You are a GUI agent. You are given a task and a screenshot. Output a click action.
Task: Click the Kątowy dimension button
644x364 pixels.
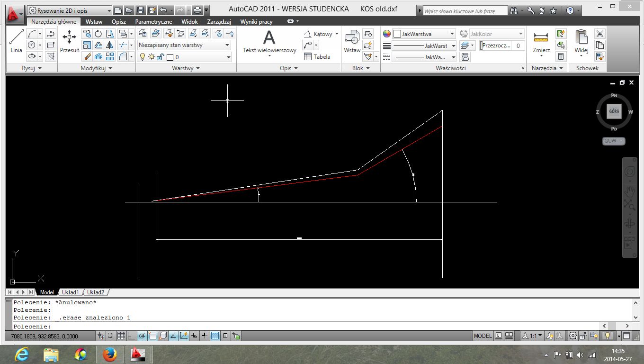coord(321,34)
